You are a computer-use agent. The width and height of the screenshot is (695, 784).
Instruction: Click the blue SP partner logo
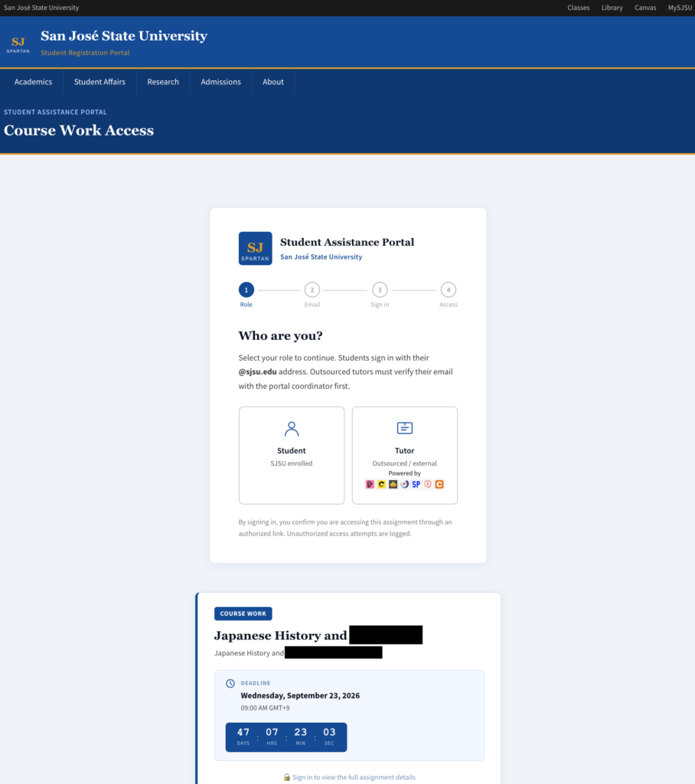(416, 484)
